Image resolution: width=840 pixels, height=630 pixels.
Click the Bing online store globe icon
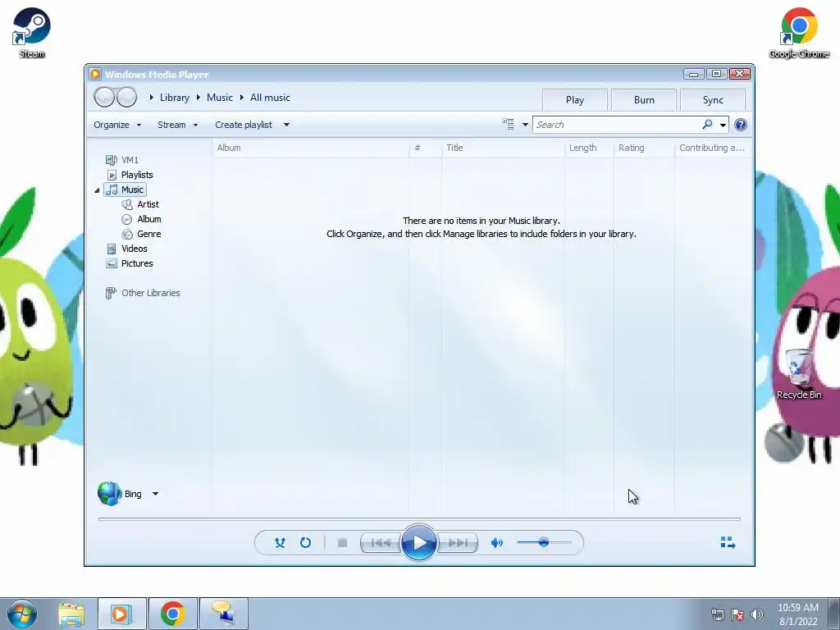coord(109,493)
